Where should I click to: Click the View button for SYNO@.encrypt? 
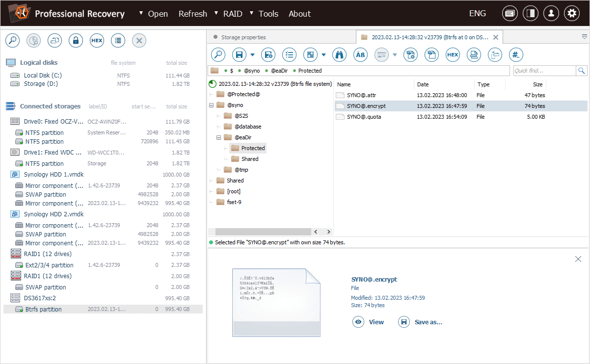click(368, 322)
